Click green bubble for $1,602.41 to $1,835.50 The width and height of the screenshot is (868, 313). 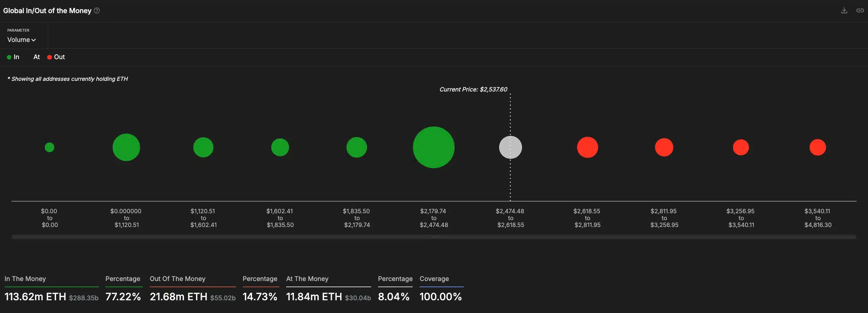click(x=280, y=147)
